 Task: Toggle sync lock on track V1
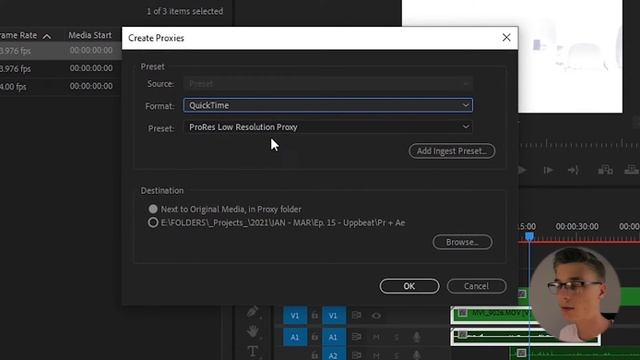(356, 316)
